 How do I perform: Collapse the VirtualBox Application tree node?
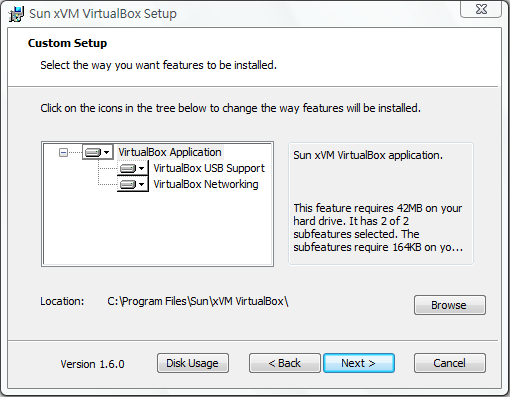click(63, 153)
